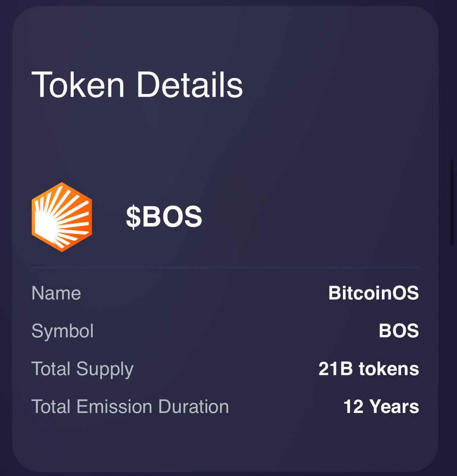Click the Name row label
The height and width of the screenshot is (476, 457).
click(56, 294)
